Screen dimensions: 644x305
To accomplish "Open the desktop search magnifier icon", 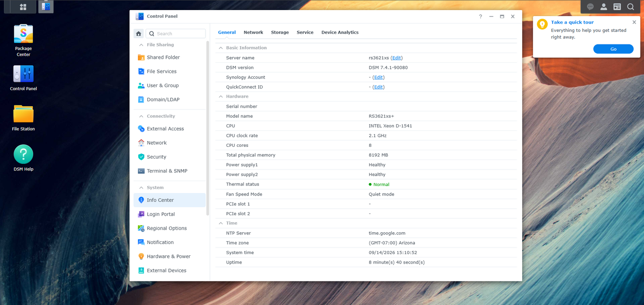I will click(630, 7).
